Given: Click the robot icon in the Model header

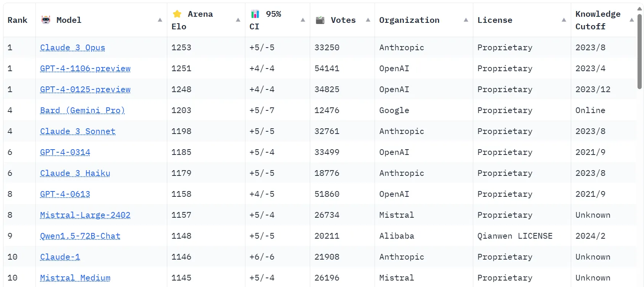Looking at the screenshot, I should 46,20.
